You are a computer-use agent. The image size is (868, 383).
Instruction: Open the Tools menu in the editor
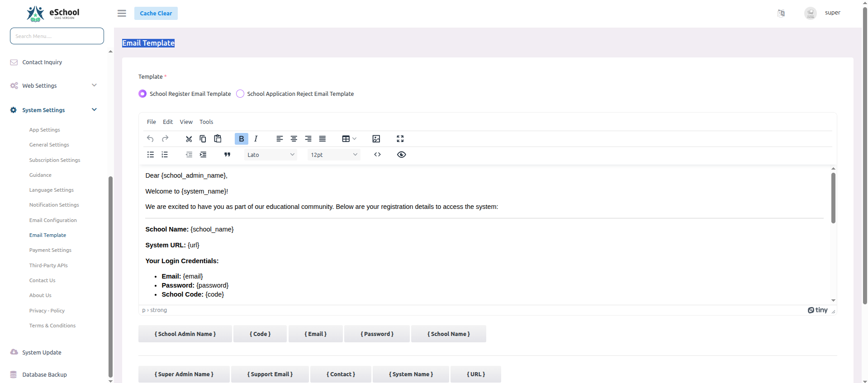206,122
